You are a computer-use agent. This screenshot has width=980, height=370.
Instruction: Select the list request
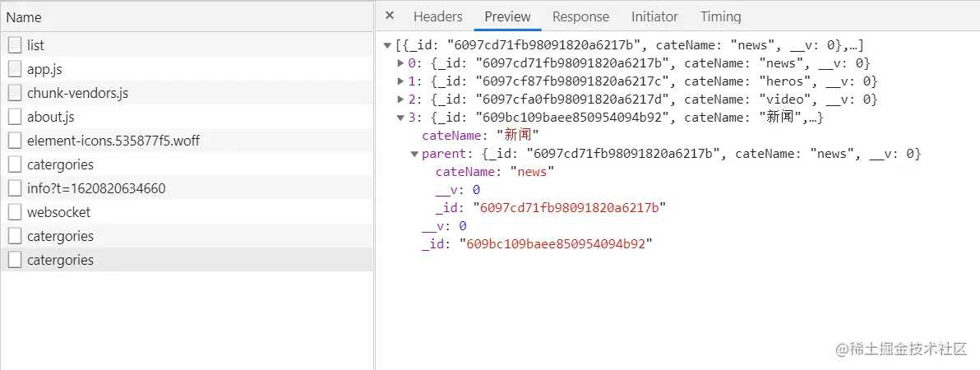click(187, 45)
